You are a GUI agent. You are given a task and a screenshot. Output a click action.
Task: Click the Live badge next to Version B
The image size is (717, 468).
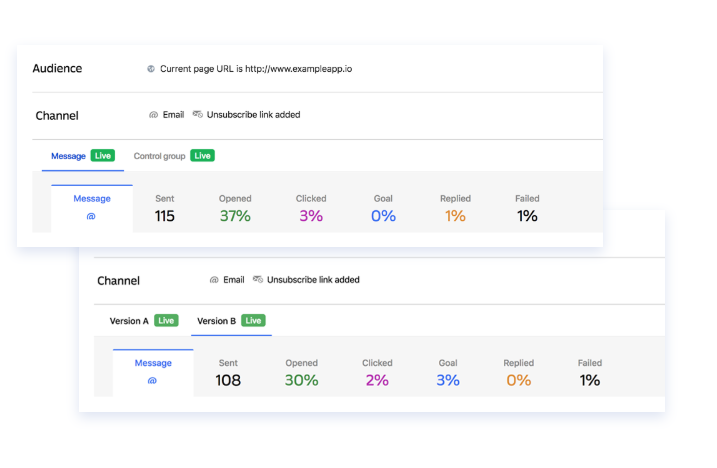point(253,321)
